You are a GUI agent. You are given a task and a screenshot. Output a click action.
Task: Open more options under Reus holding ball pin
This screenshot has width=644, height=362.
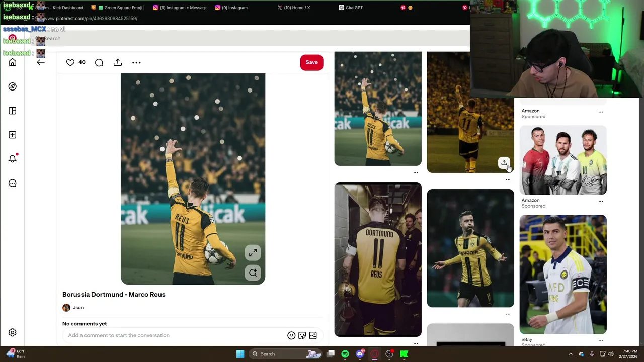pyautogui.click(x=416, y=172)
